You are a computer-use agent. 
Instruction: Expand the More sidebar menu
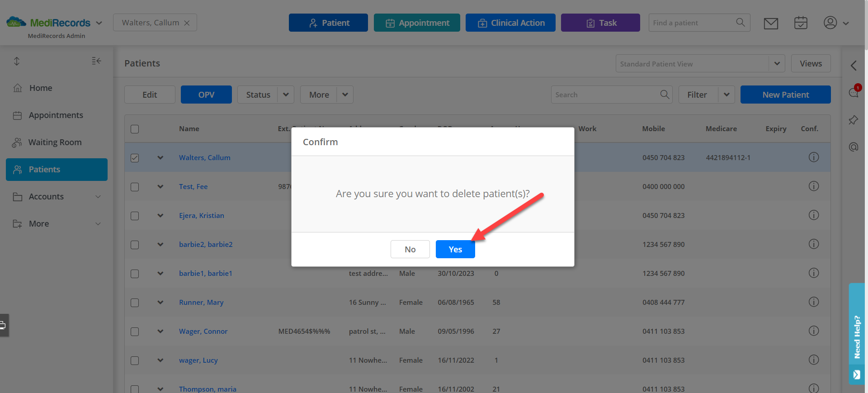pos(57,224)
